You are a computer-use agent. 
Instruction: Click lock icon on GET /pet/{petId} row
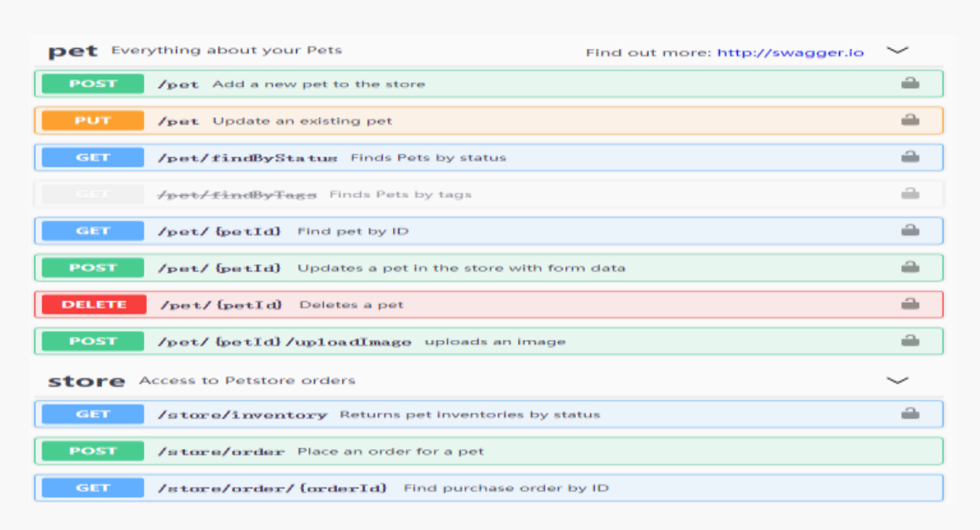pyautogui.click(x=910, y=231)
